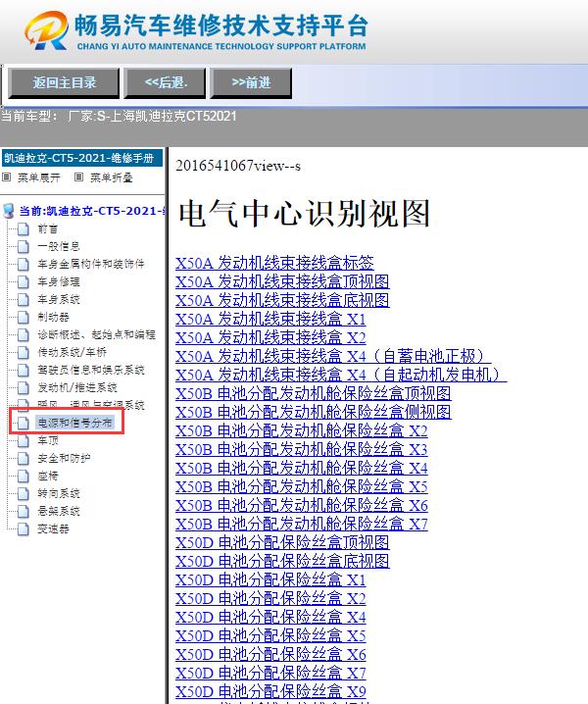Go forward with >>前进 button
The height and width of the screenshot is (704, 588).
coord(251,83)
